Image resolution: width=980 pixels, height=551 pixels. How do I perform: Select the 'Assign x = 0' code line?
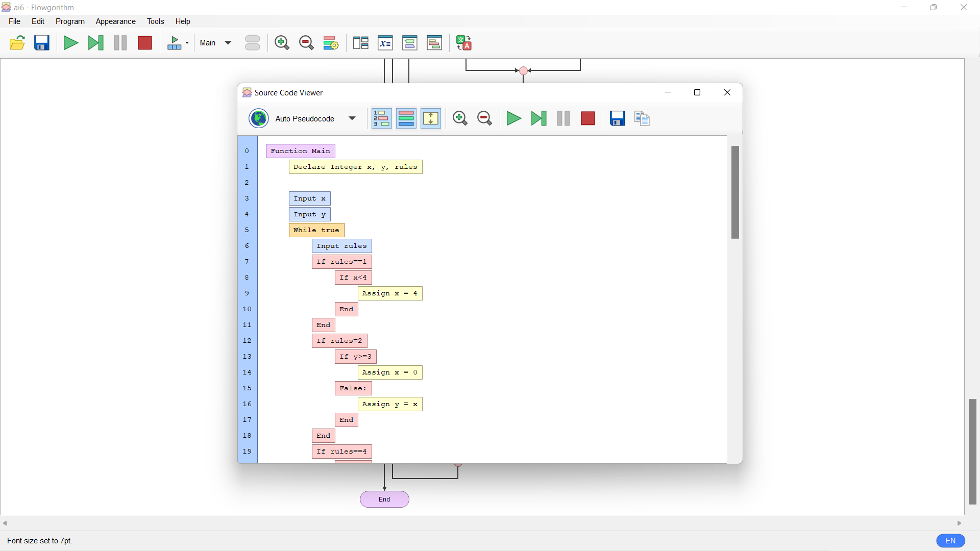pos(390,372)
